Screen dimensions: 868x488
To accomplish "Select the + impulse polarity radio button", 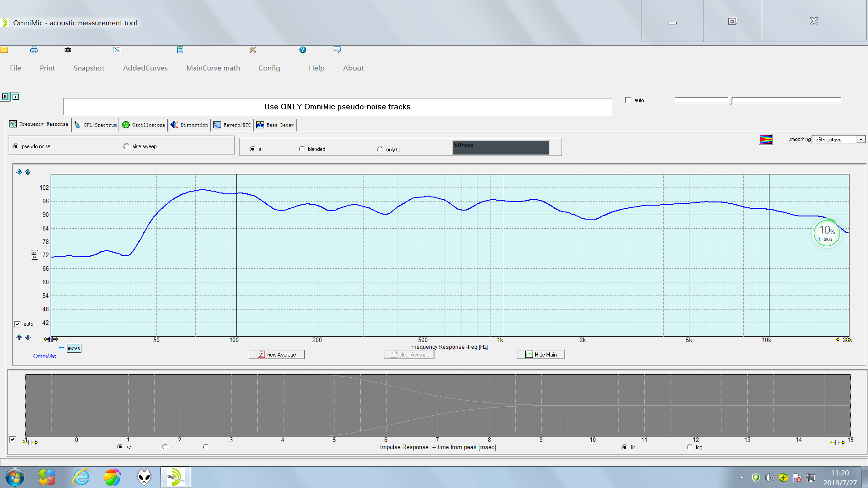I will pyautogui.click(x=165, y=447).
